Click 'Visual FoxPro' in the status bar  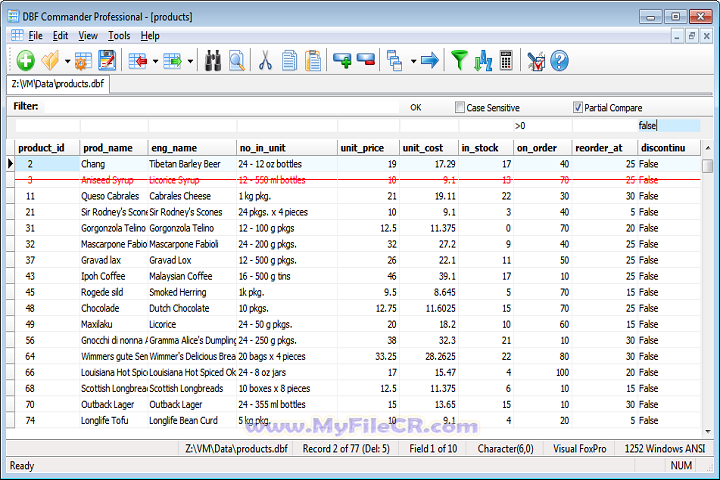tap(579, 449)
